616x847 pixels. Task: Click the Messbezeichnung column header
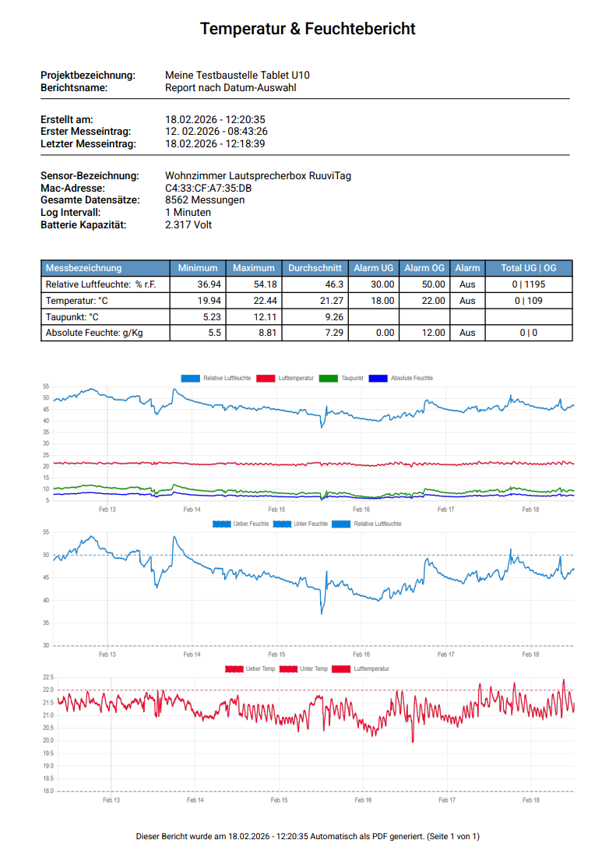pyautogui.click(x=83, y=268)
